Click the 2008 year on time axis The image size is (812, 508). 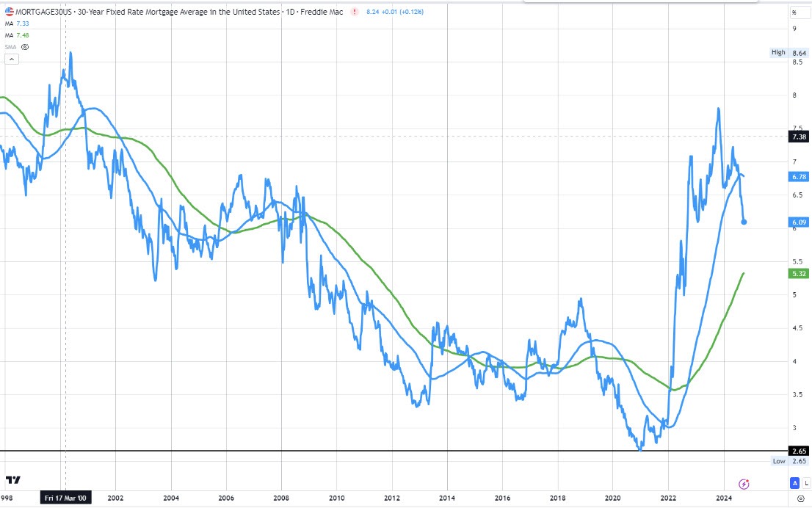pyautogui.click(x=281, y=498)
